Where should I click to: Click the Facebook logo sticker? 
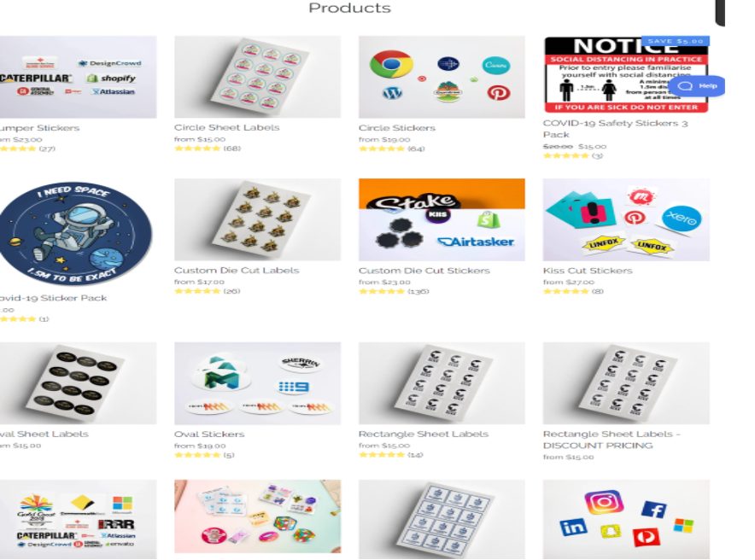tap(654, 510)
